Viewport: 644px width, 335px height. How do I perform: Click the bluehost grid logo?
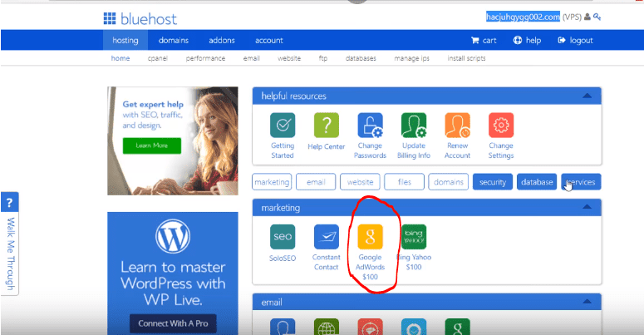click(110, 18)
